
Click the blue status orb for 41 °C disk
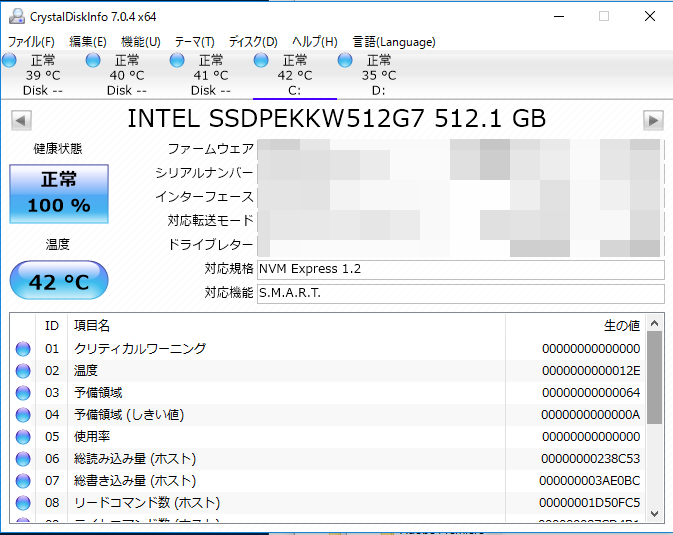pyautogui.click(x=177, y=61)
